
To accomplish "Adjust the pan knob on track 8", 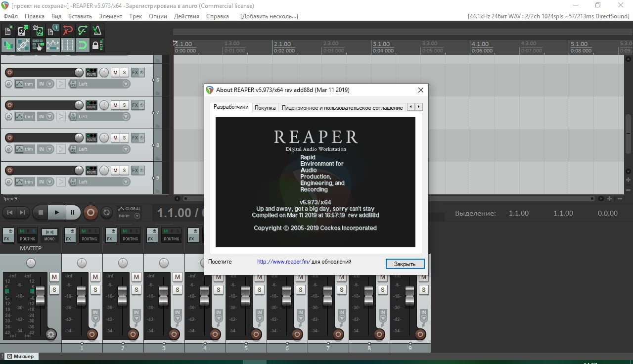I will pos(104,137).
